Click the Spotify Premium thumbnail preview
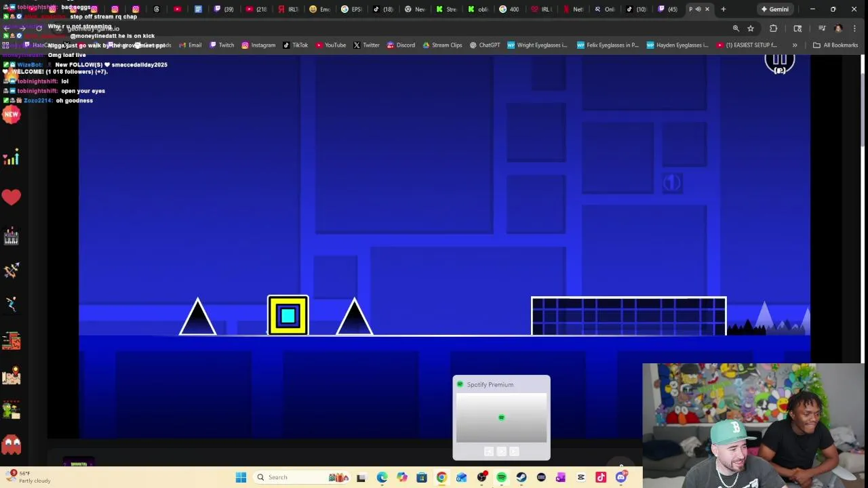The height and width of the screenshot is (488, 868). [x=501, y=418]
